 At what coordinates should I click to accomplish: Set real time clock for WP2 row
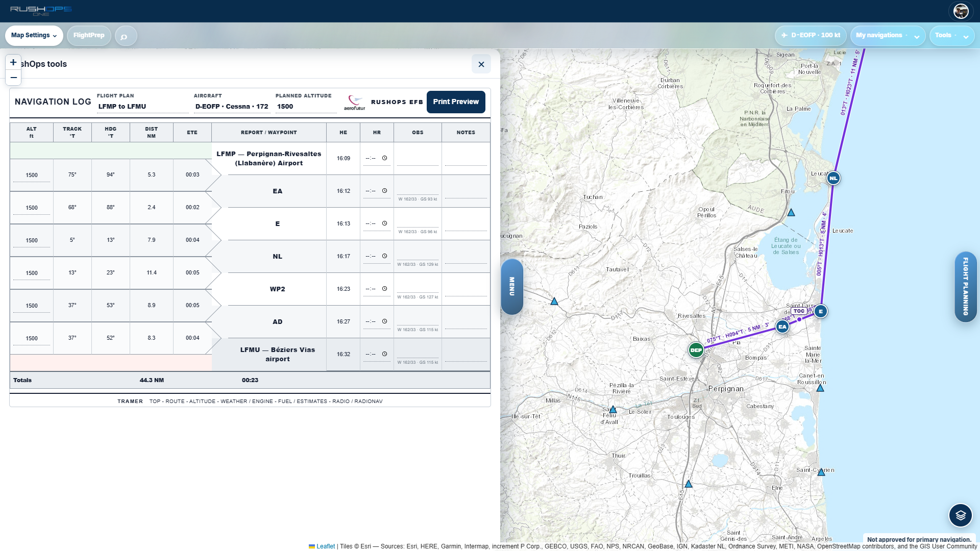pyautogui.click(x=384, y=289)
